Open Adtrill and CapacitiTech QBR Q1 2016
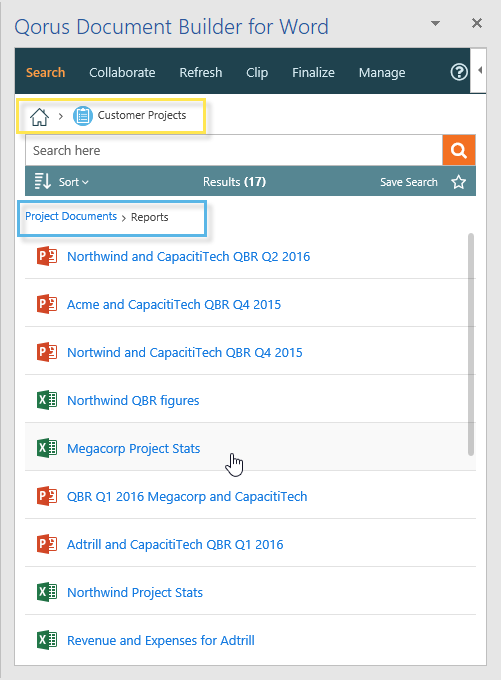The image size is (501, 680). coord(175,544)
